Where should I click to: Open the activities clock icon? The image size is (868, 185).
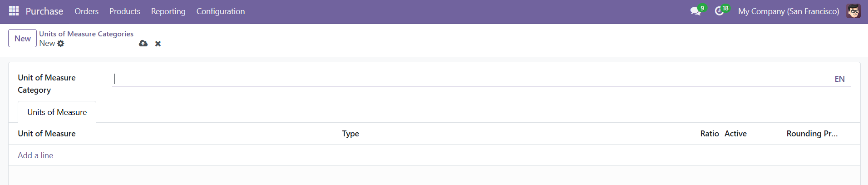point(719,11)
